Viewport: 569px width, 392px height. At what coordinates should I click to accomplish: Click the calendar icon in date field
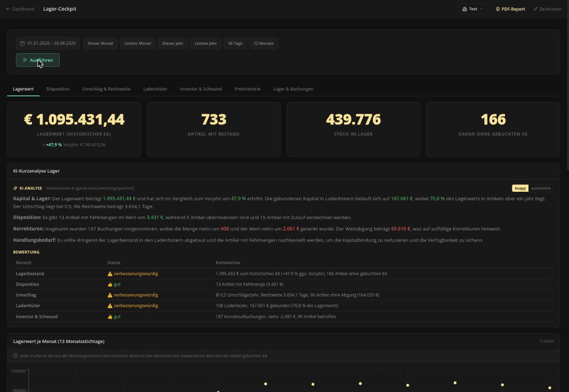tap(23, 43)
